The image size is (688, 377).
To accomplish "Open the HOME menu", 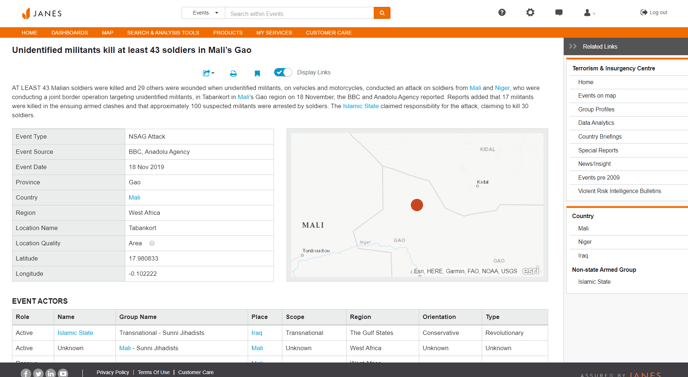I will 29,33.
